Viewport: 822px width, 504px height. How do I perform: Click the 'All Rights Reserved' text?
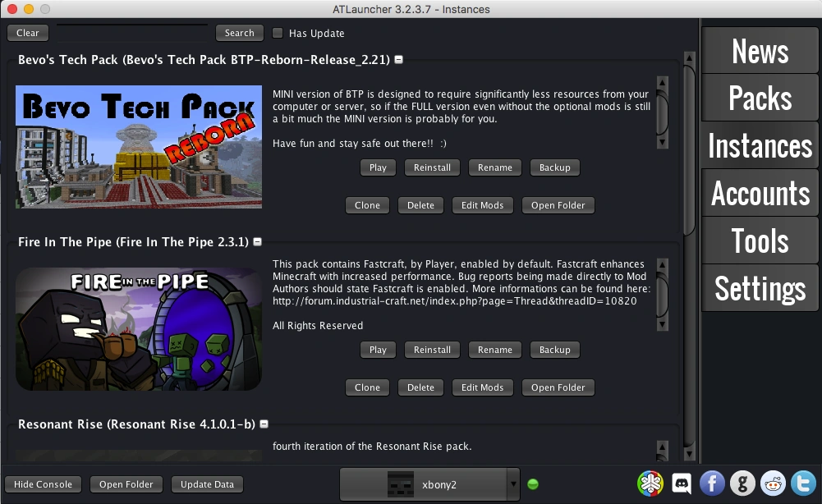click(x=318, y=325)
